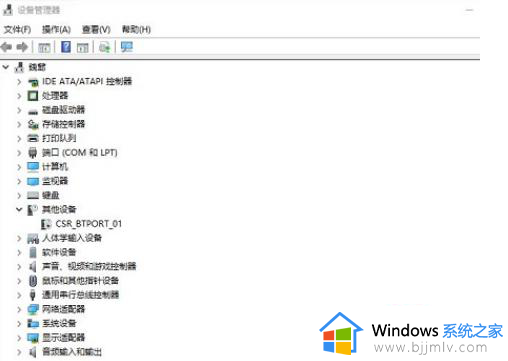
Task: Open the 查看(V) menu
Action: point(96,30)
